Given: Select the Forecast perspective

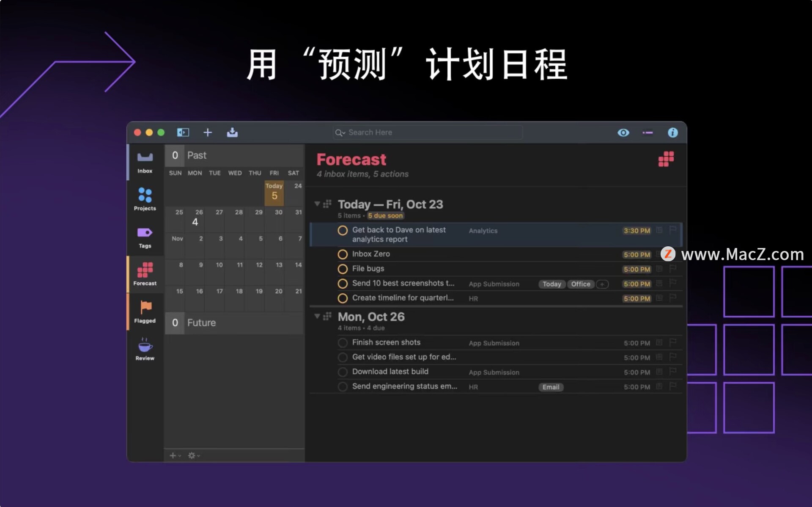Looking at the screenshot, I should tap(145, 274).
